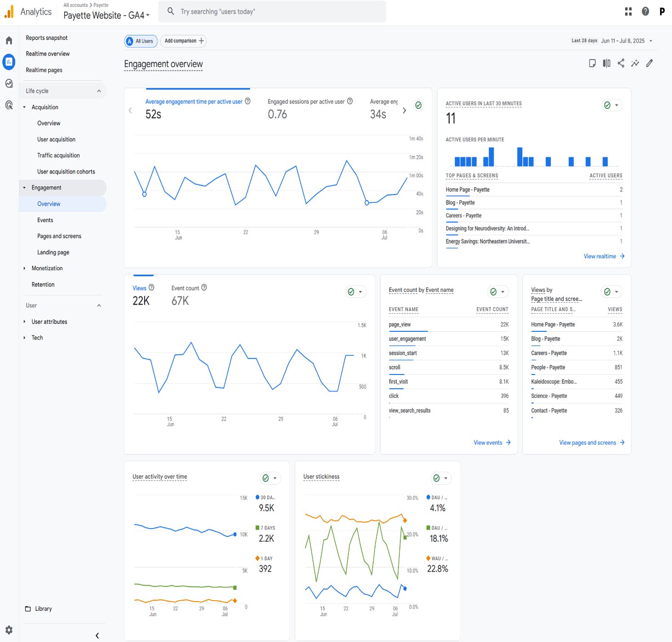This screenshot has width=672, height=642.
Task: Open Reports snapshot
Action: point(47,38)
